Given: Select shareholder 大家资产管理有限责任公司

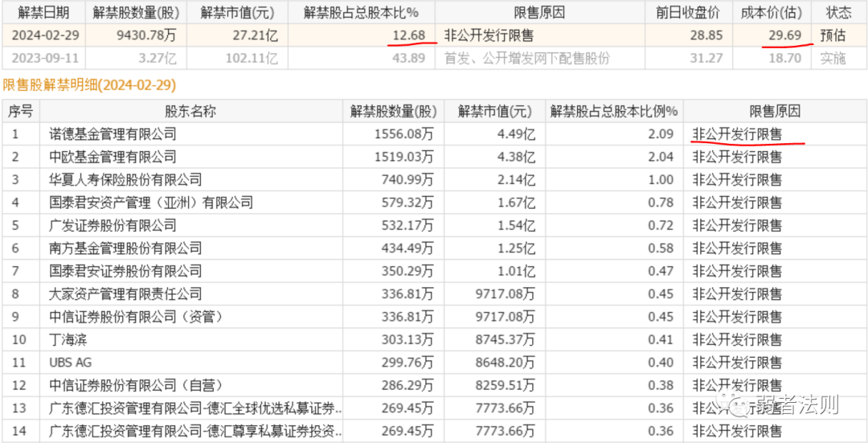Looking at the screenshot, I should coord(125,293).
